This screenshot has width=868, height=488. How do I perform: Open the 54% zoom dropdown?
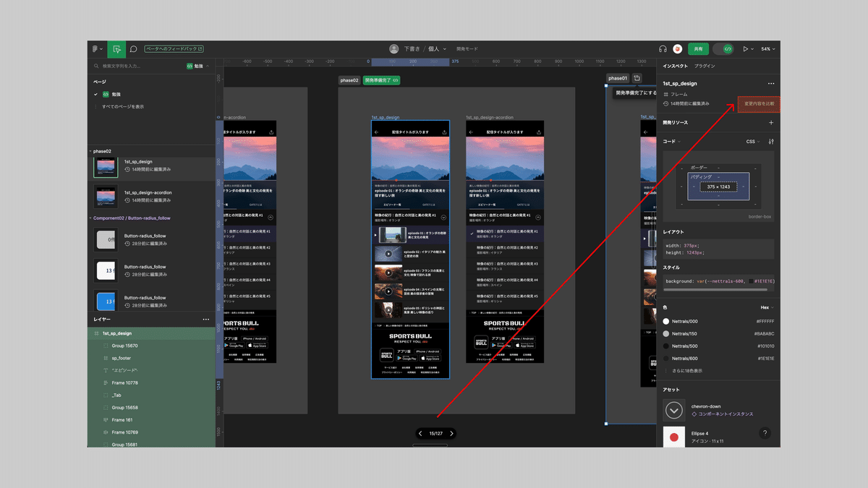coord(767,49)
